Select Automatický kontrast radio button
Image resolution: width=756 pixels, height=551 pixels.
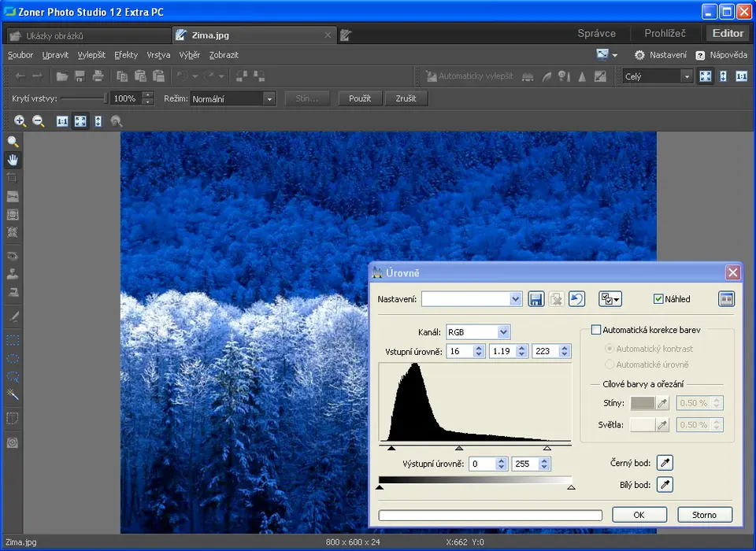[x=609, y=349]
